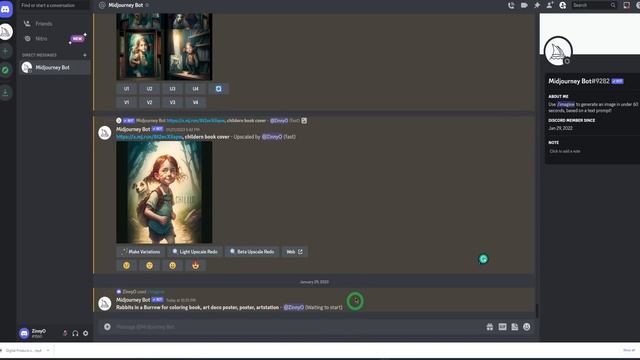Open the downloaded Digital Products file
The height and width of the screenshot is (360, 640).
tap(23, 350)
